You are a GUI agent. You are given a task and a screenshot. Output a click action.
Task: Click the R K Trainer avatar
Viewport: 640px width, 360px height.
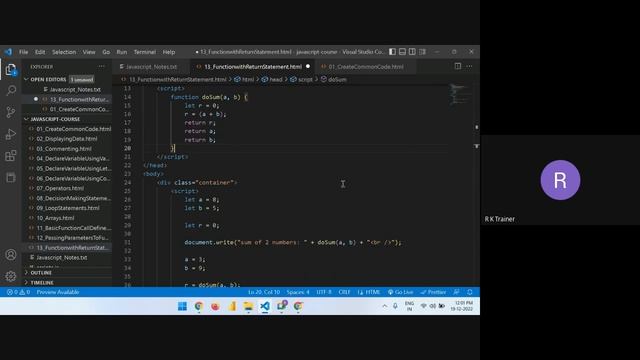tap(560, 180)
